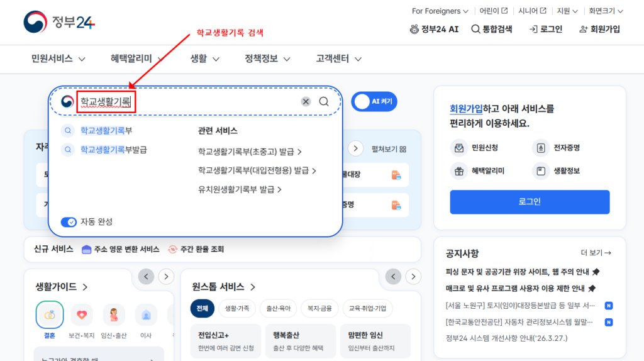644x361 pixels.
Task: Open notice 정부24 시스템 개선사항 안내
Action: pyautogui.click(x=506, y=338)
